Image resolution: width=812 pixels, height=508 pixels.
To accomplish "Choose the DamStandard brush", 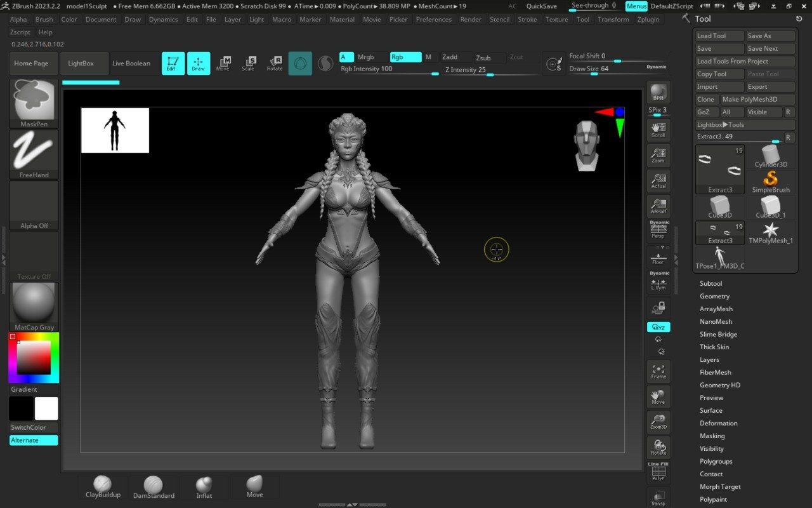I will tap(154, 486).
